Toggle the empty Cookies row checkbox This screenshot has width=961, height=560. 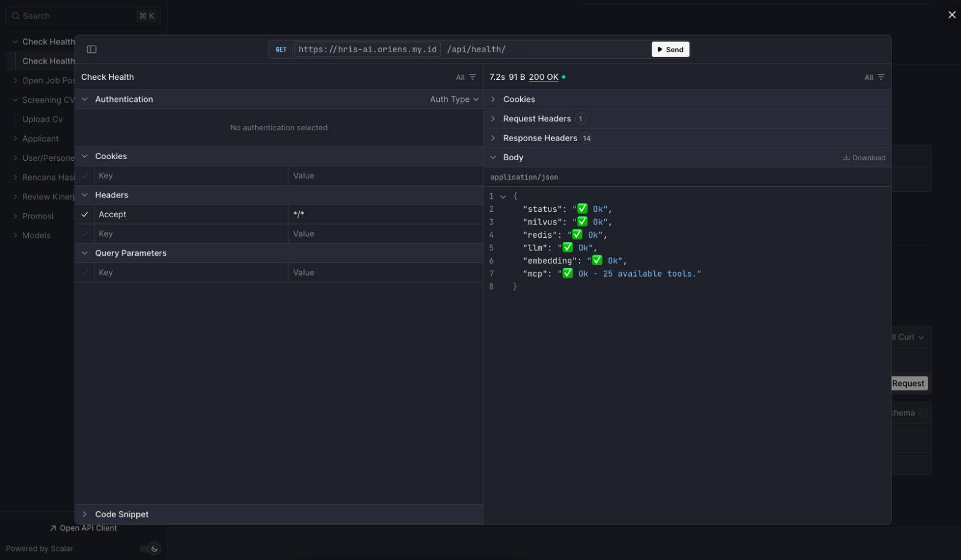tap(85, 176)
